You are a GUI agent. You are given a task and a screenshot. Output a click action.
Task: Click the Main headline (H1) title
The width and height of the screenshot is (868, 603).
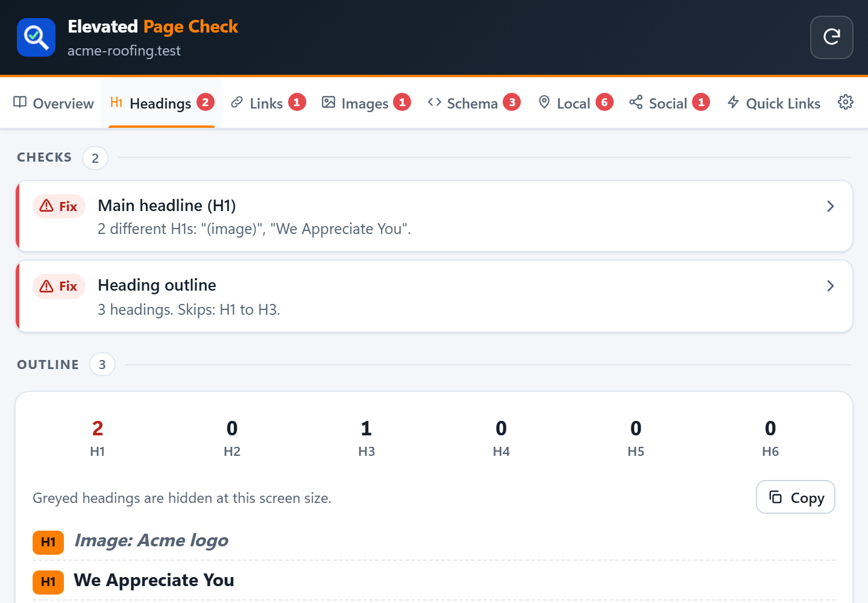pos(167,206)
